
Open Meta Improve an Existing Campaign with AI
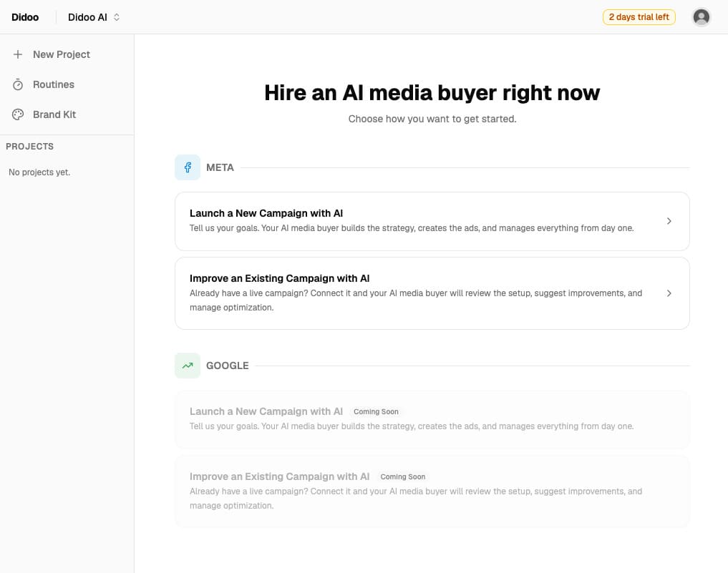click(432, 293)
